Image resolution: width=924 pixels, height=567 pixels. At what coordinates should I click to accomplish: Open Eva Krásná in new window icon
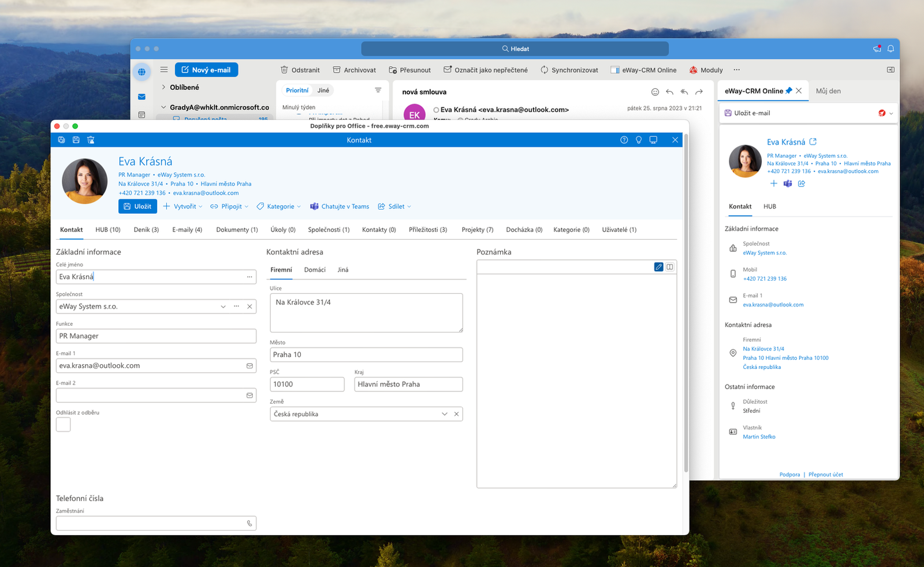(813, 141)
